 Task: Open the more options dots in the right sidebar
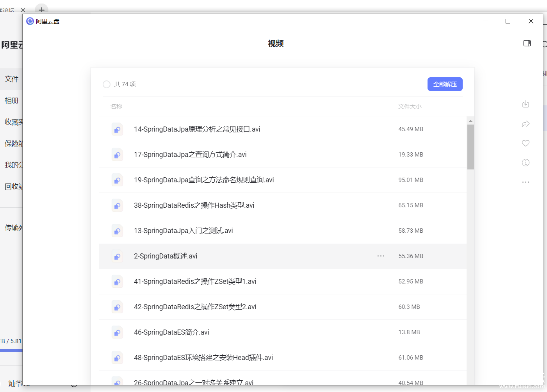526,182
